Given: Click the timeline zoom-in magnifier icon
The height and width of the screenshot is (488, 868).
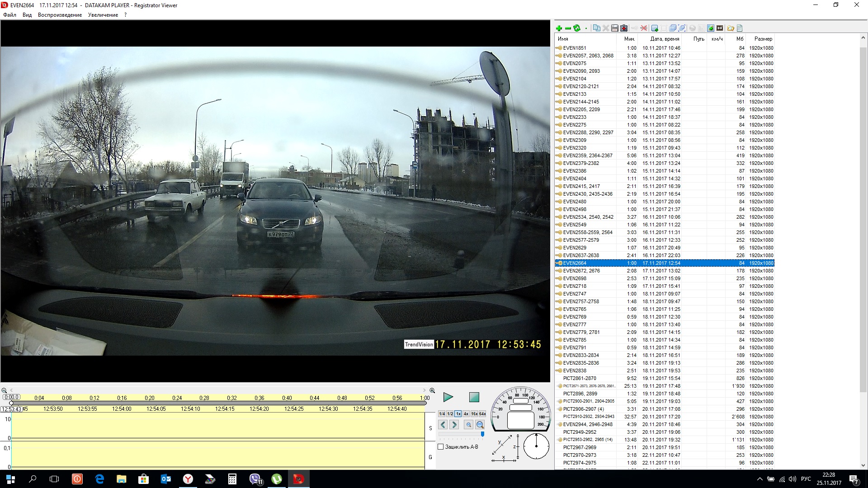Looking at the screenshot, I should click(x=432, y=390).
